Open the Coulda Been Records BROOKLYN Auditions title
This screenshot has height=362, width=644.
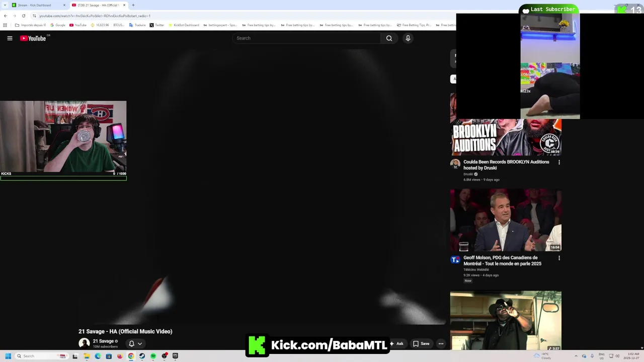pyautogui.click(x=506, y=165)
